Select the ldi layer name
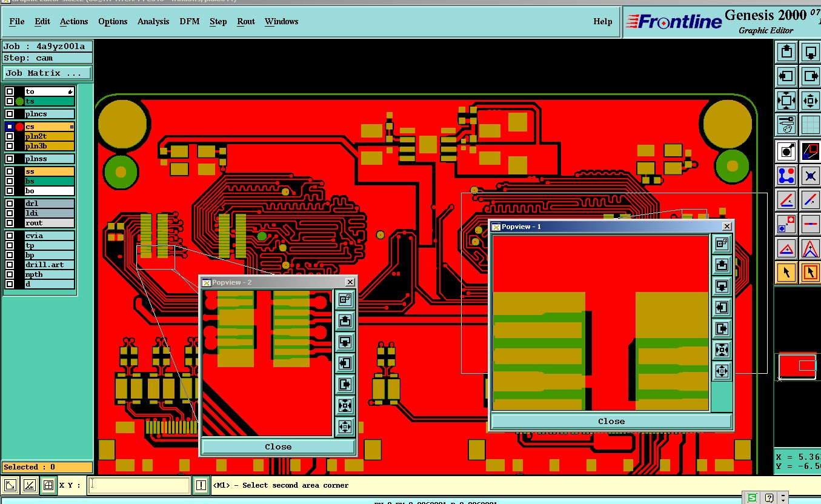 tap(49, 213)
